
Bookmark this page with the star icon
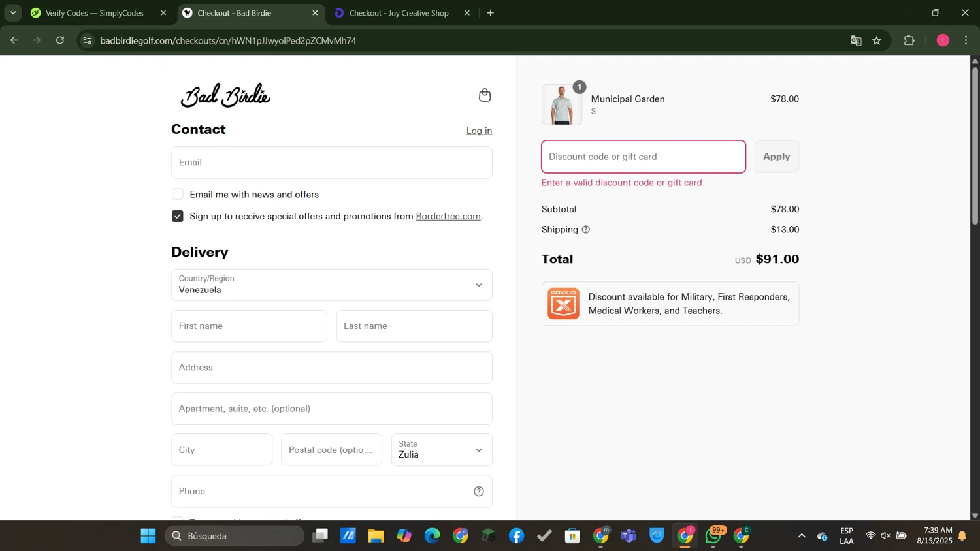tap(877, 40)
